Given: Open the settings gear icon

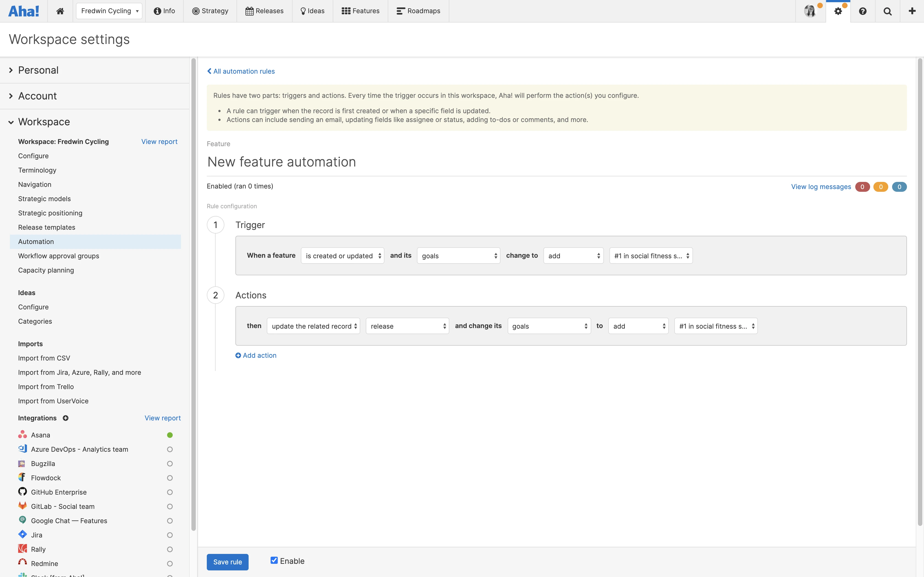Looking at the screenshot, I should [x=838, y=11].
